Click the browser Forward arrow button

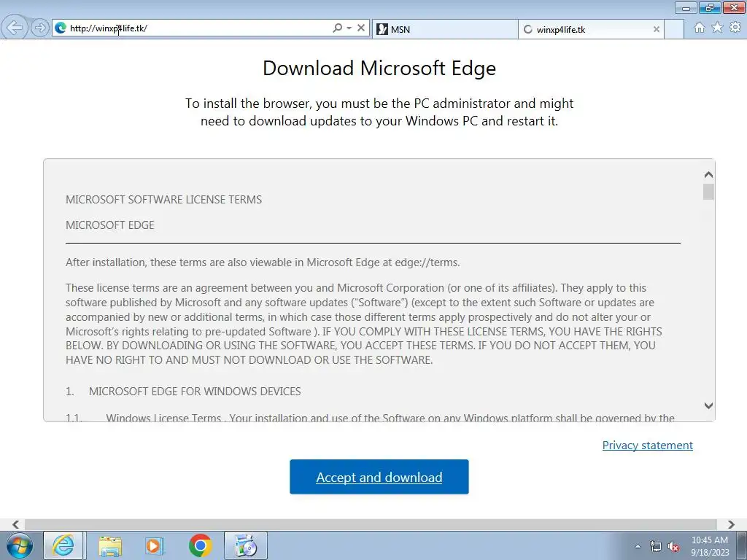point(40,28)
